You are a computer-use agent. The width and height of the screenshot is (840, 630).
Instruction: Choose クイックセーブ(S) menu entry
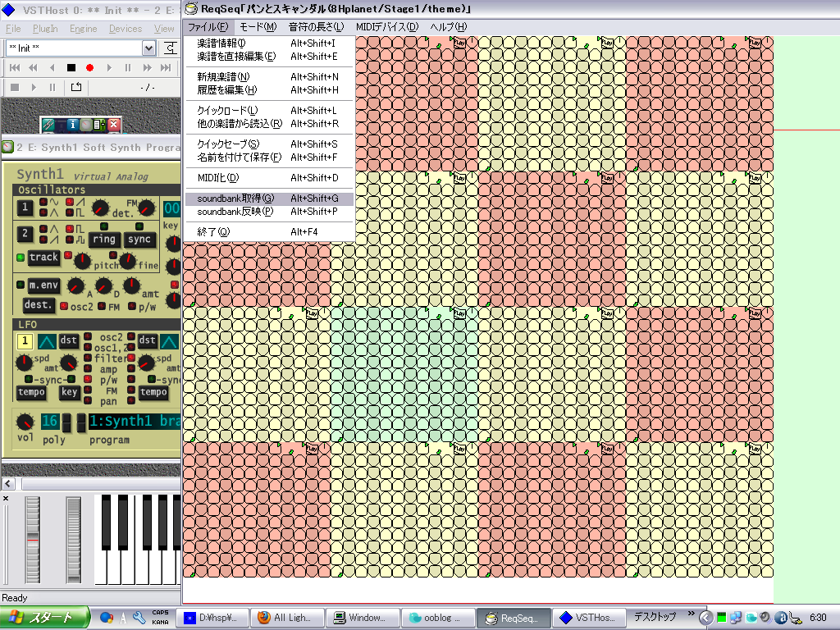coord(269,144)
